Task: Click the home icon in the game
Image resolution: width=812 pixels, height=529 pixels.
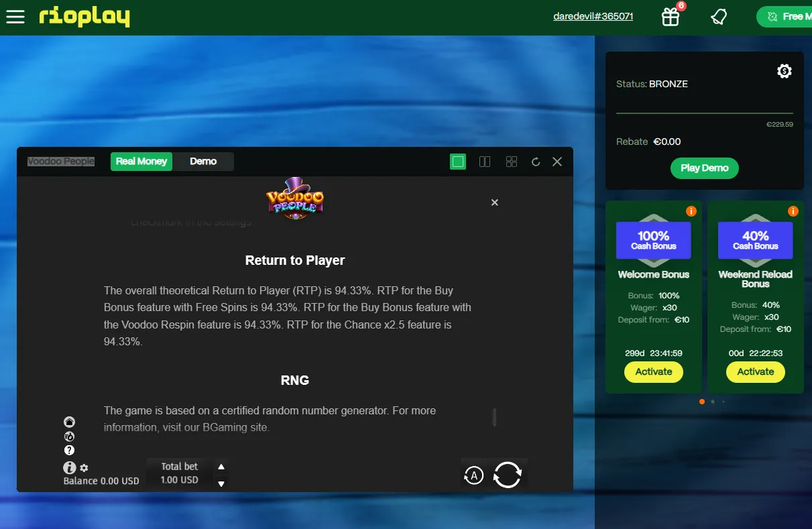Action: click(69, 422)
